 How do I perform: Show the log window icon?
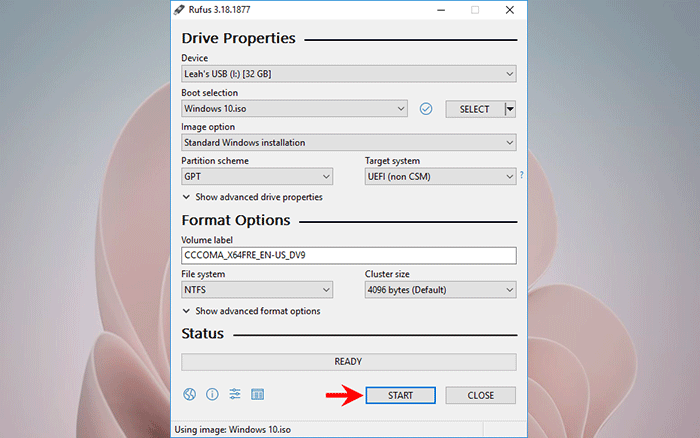click(x=258, y=394)
